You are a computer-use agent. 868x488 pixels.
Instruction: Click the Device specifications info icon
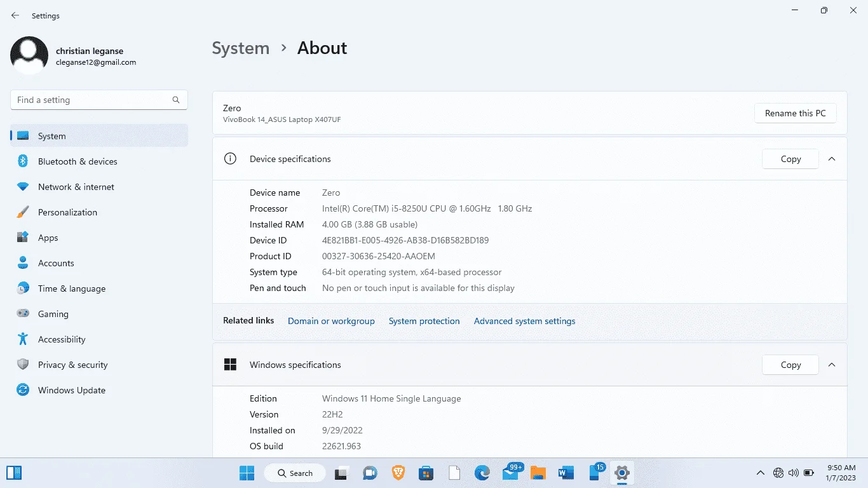click(x=230, y=159)
